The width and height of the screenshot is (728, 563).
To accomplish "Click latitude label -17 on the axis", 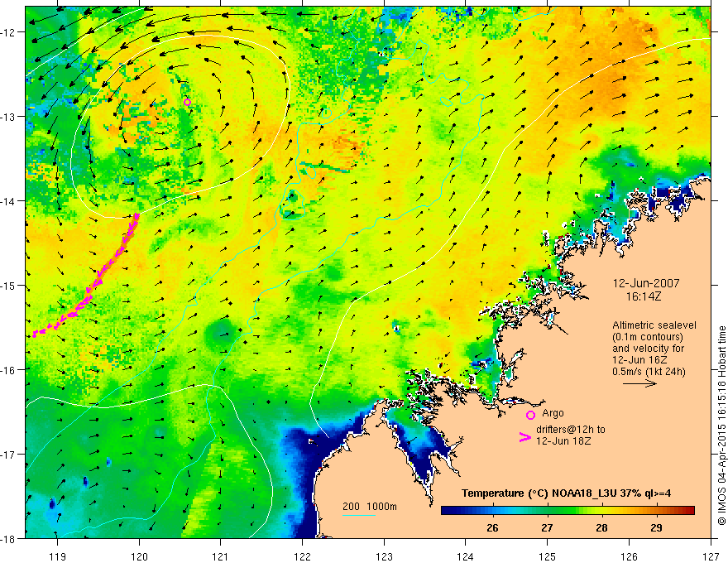I will point(8,455).
